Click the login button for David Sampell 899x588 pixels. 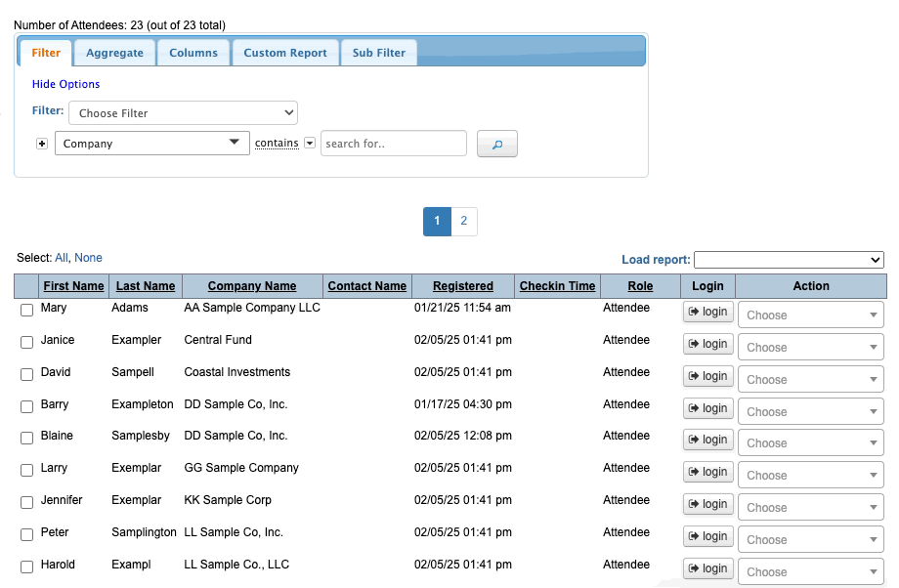point(708,375)
